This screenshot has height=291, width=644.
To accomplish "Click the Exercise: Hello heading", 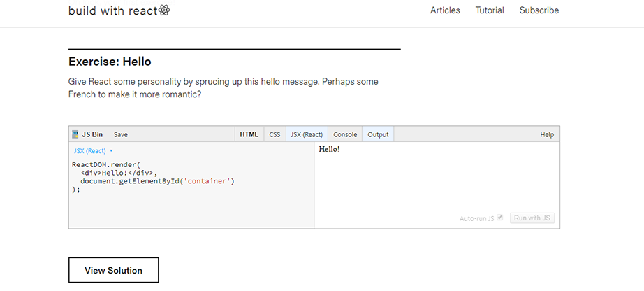I will (x=110, y=62).
